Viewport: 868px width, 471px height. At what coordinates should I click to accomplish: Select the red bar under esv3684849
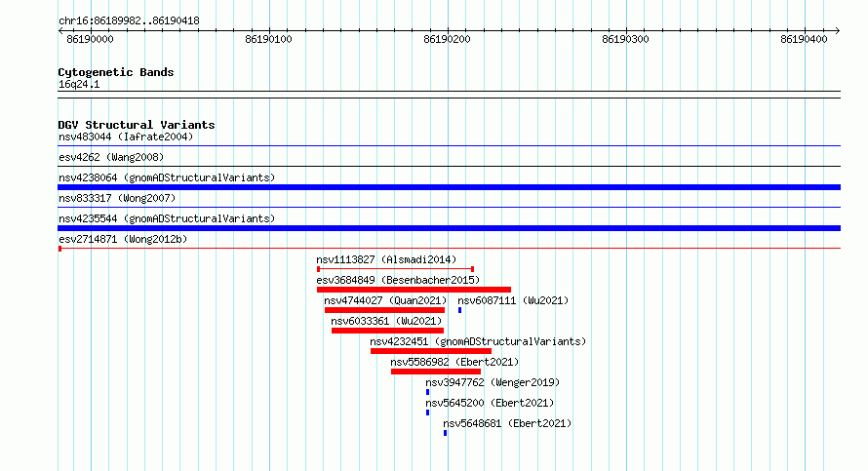414,290
